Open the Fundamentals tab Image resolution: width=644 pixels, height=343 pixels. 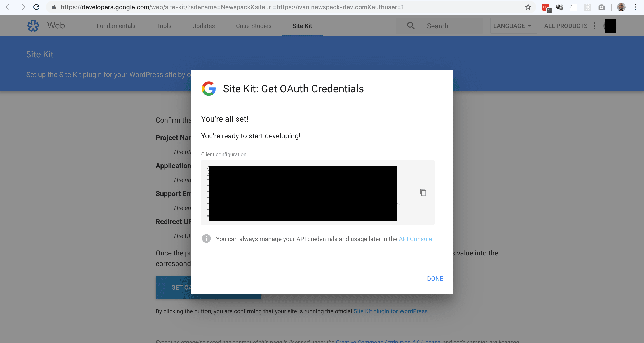tap(116, 26)
